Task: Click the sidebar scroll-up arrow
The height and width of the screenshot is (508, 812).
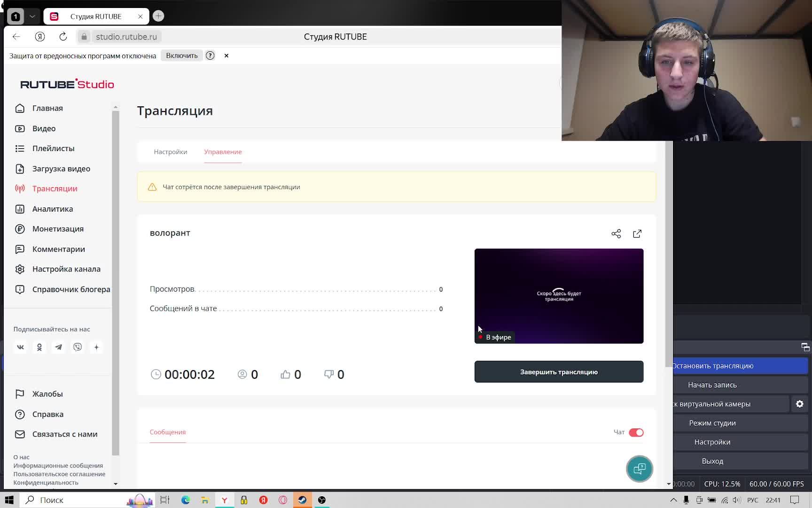Action: pyautogui.click(x=116, y=107)
